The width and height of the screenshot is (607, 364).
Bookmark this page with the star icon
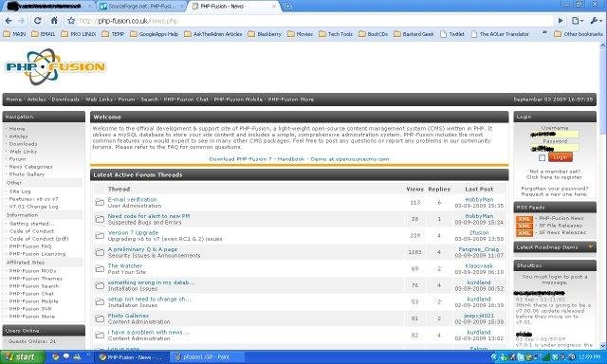point(71,21)
